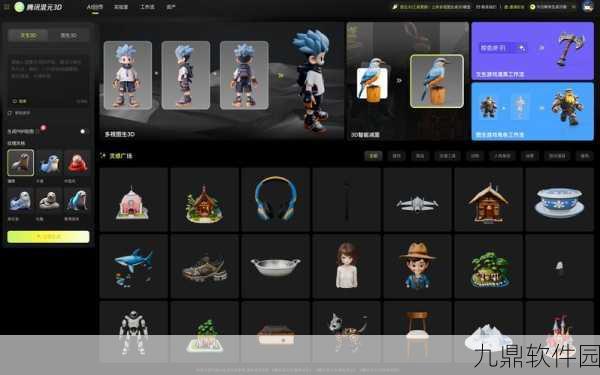Image resolution: width=600 pixels, height=375 pixels.
Task: Click the Tencent Hunyuan 3D logo
Action: point(38,7)
